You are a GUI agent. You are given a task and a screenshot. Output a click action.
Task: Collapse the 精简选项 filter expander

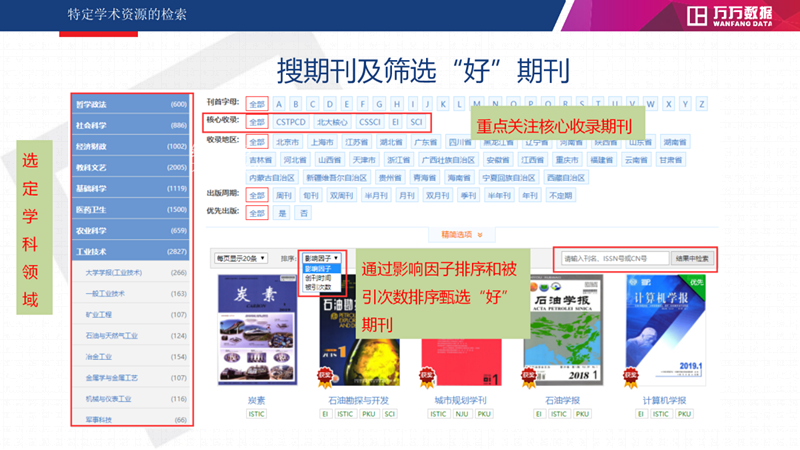tap(461, 235)
